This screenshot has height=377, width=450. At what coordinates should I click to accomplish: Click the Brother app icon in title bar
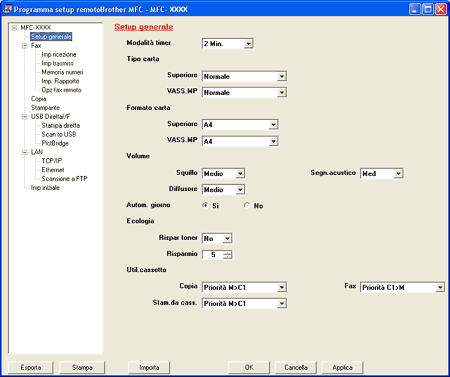(7, 9)
